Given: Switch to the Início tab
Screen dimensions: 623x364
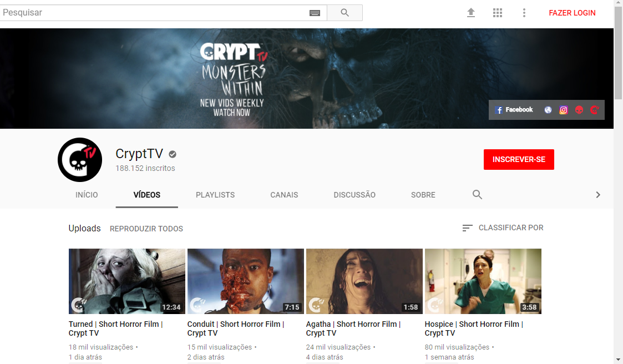Looking at the screenshot, I should tap(87, 195).
